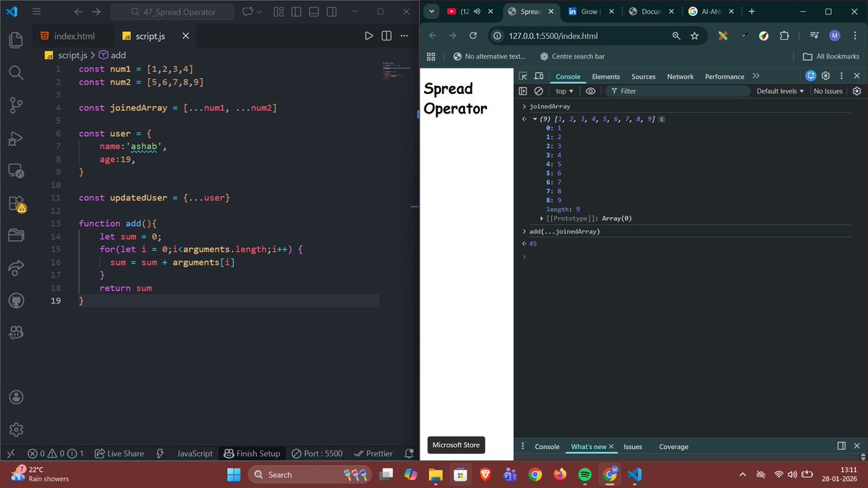This screenshot has height=488, width=868.
Task: Open the Coverage drawer tab
Action: (673, 447)
